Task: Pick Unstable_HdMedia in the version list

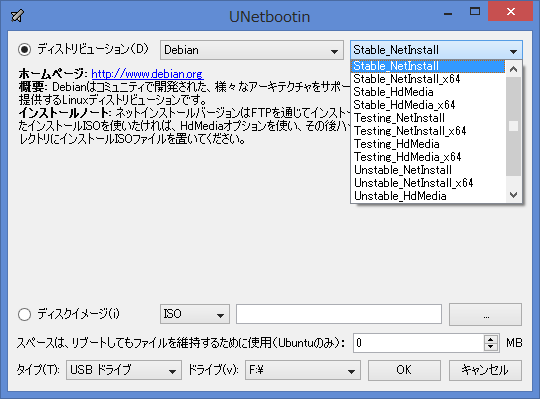Action: (x=428, y=196)
